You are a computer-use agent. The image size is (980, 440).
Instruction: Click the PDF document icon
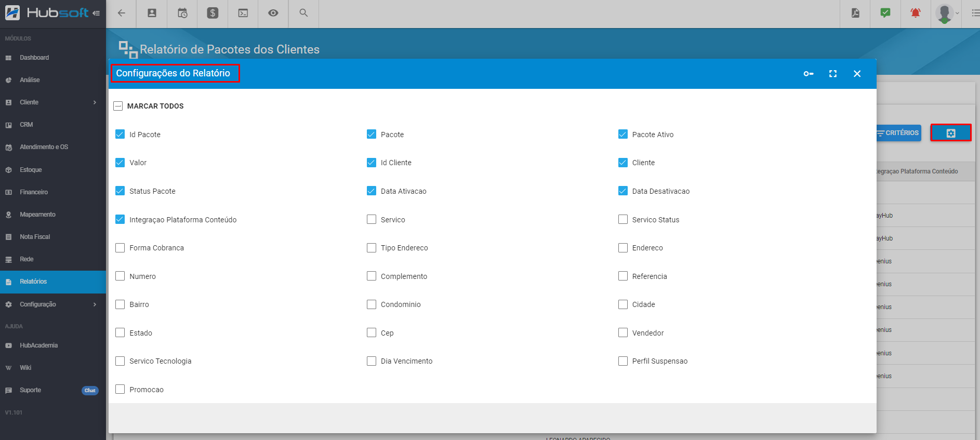[855, 14]
